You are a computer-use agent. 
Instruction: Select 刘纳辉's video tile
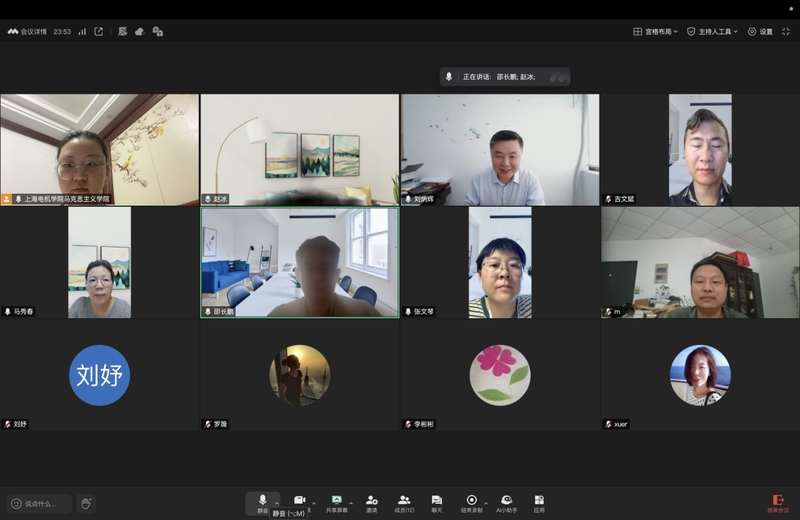[x=500, y=150]
